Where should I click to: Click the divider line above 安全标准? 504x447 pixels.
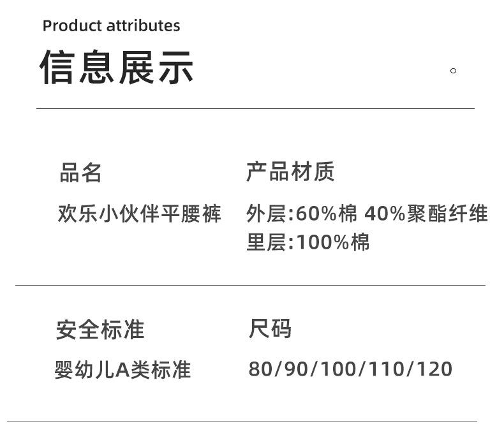tap(250, 285)
